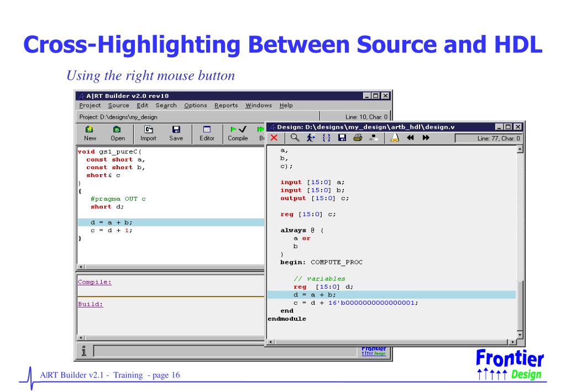
Task: Click the 'short d;' declaration line
Action: [x=107, y=207]
